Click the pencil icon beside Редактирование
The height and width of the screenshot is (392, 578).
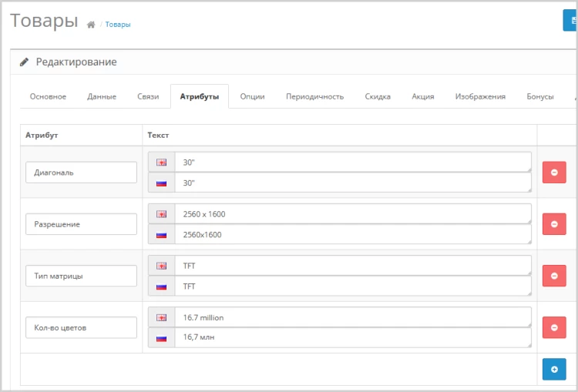25,62
